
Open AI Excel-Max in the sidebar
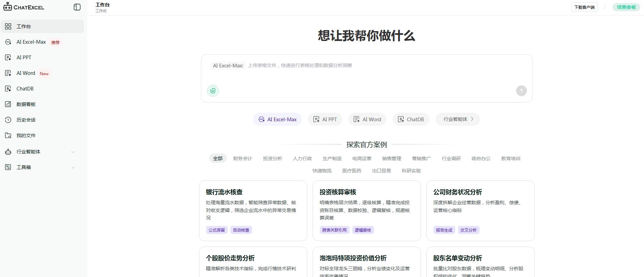(x=42, y=42)
